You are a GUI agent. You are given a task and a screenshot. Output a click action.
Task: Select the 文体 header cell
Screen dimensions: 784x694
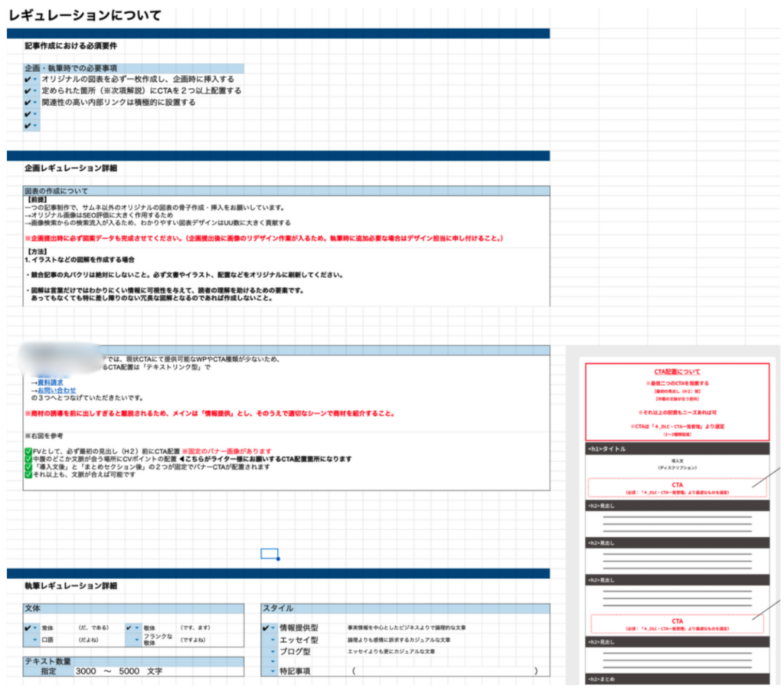coord(133,608)
